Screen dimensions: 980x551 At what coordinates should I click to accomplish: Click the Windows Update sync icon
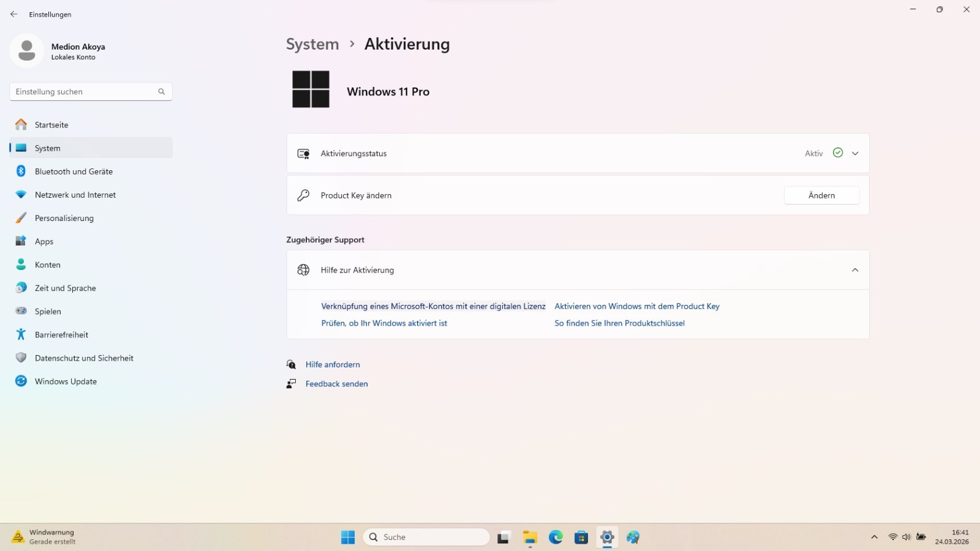coord(21,381)
